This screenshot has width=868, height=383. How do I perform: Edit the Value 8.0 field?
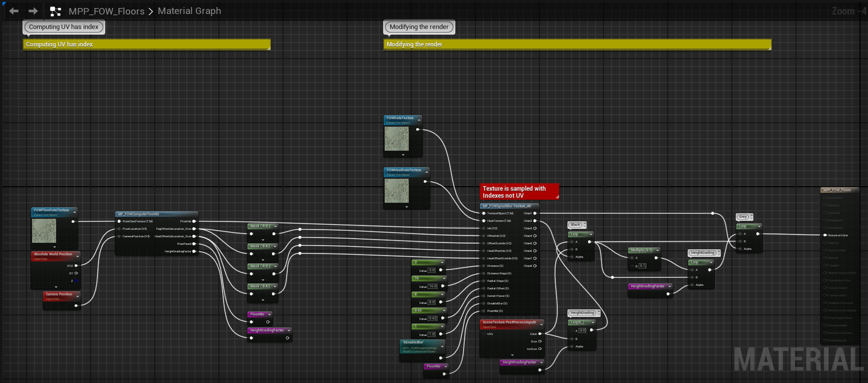pyautogui.click(x=432, y=302)
